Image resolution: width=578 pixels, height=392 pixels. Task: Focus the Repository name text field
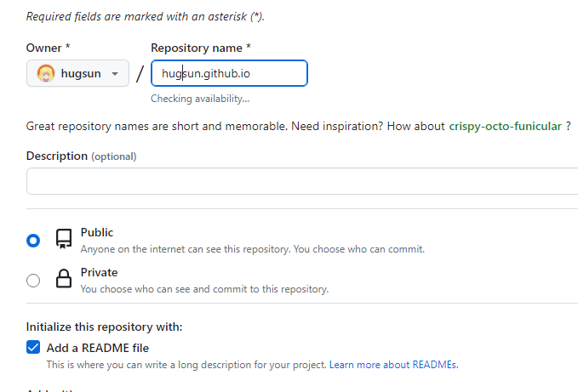pos(229,73)
